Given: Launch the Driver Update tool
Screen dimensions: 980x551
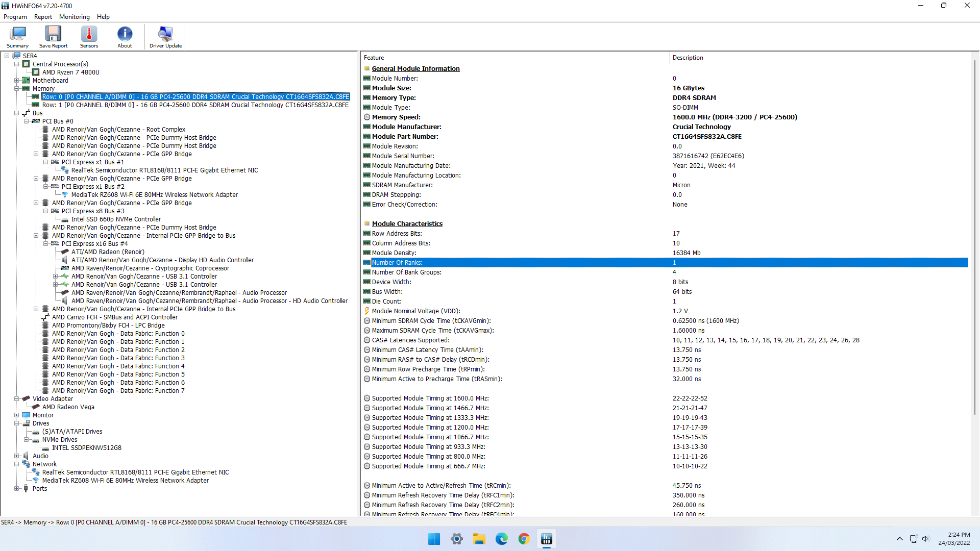Looking at the screenshot, I should (165, 37).
